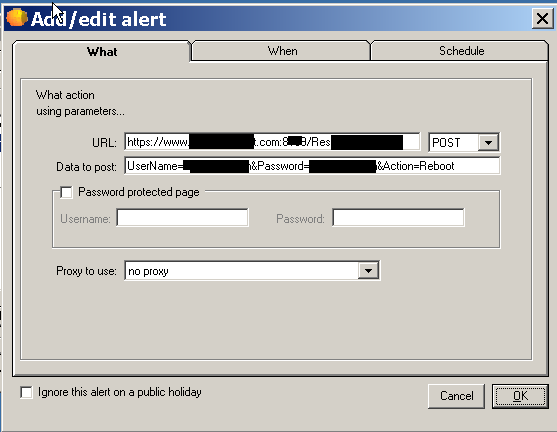Viewport: 557px width, 432px height.
Task: Focus the URL input field
Action: pos(272,142)
